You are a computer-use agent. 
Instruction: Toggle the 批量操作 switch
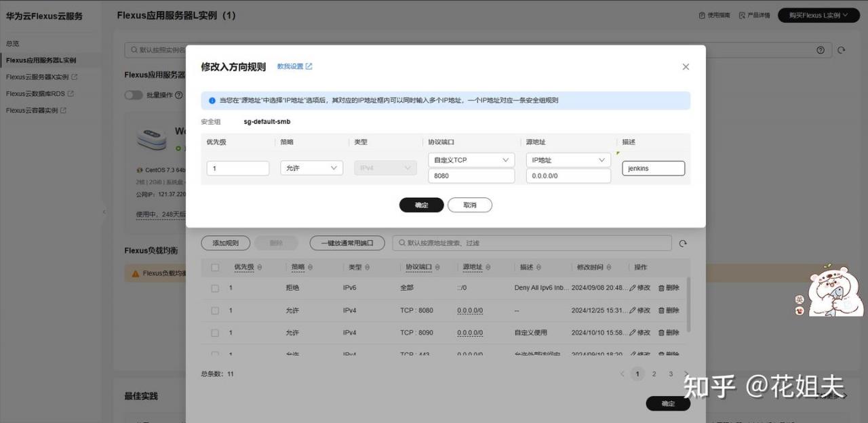coord(134,95)
